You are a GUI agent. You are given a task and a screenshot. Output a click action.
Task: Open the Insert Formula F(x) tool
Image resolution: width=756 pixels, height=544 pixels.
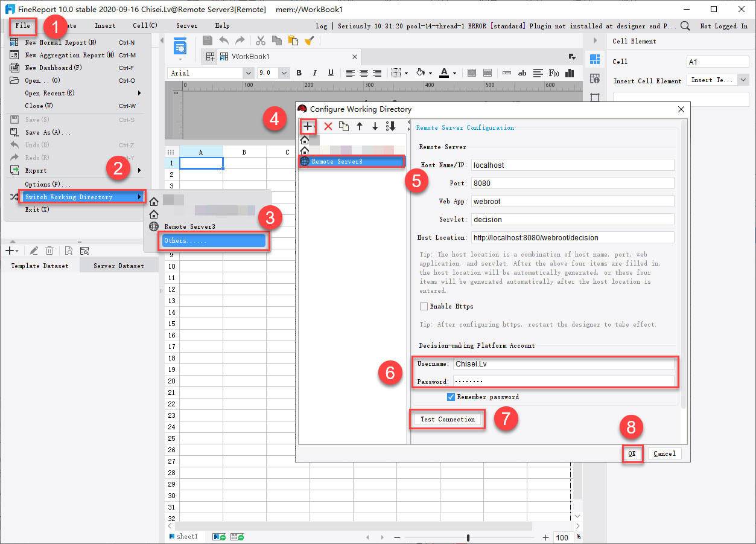(553, 72)
